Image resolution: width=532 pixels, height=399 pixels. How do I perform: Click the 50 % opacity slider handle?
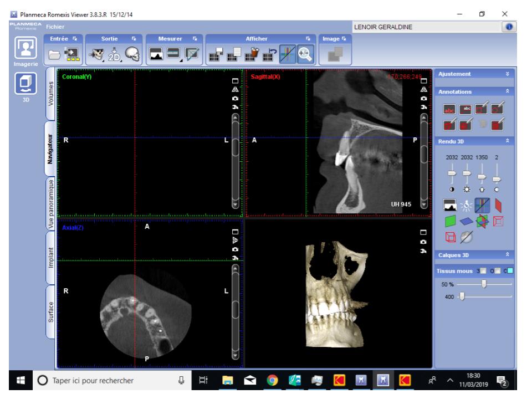[484, 284]
